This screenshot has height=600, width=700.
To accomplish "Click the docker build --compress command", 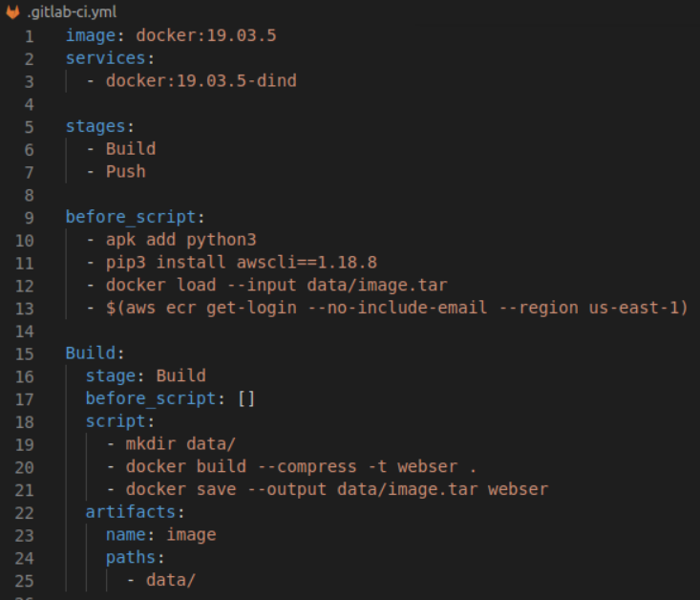I will pyautogui.click(x=301, y=467).
